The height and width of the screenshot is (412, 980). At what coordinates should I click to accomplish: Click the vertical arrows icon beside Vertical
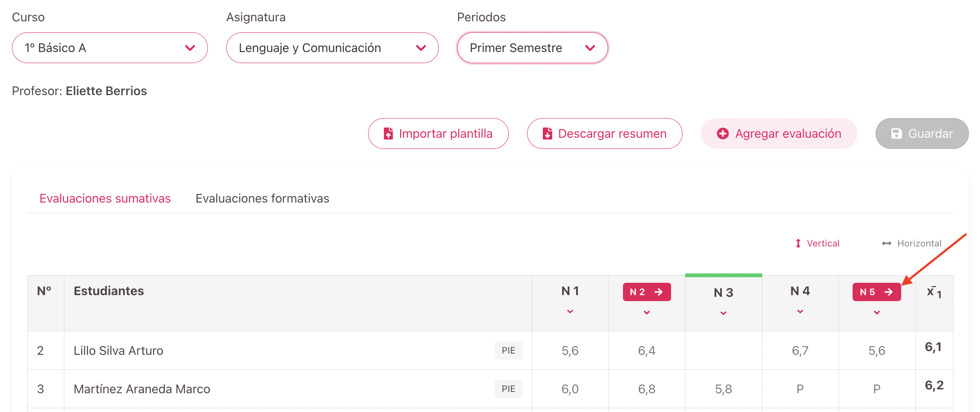point(798,243)
